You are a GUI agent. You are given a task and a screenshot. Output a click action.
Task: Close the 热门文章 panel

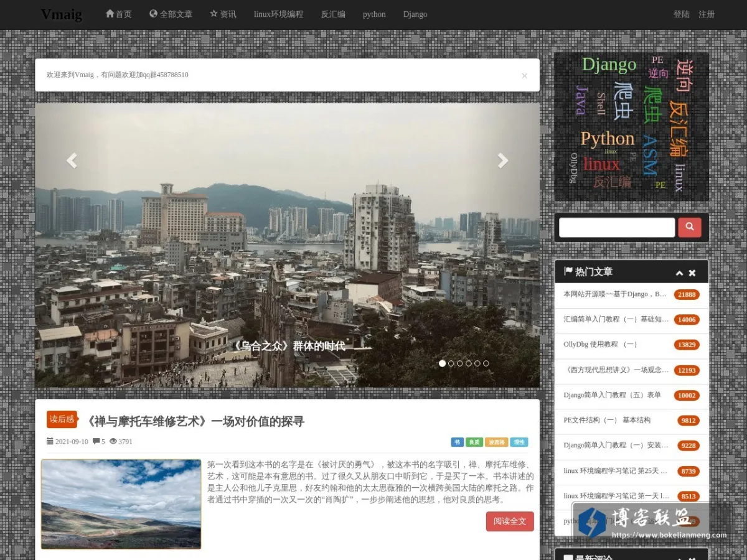tap(692, 273)
